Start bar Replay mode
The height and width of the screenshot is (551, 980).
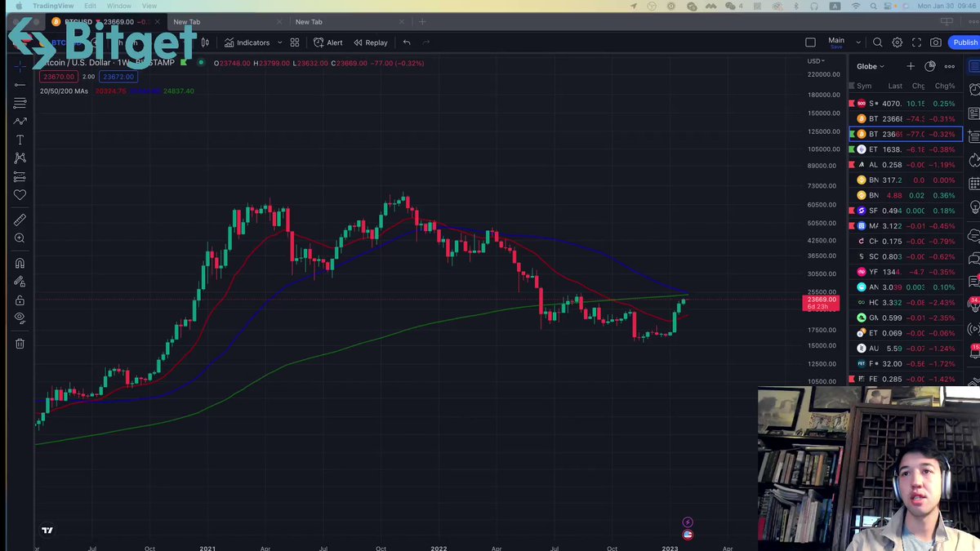pyautogui.click(x=370, y=42)
